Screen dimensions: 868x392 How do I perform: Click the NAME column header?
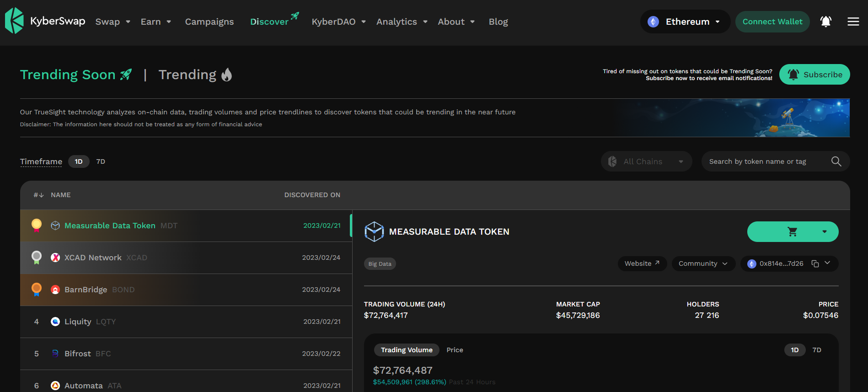[x=61, y=195]
